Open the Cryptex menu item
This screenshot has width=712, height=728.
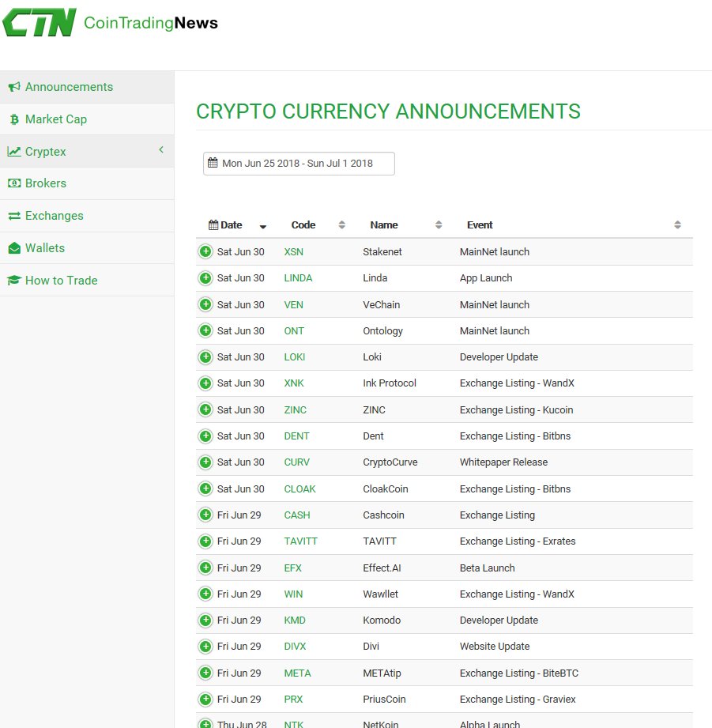click(87, 151)
